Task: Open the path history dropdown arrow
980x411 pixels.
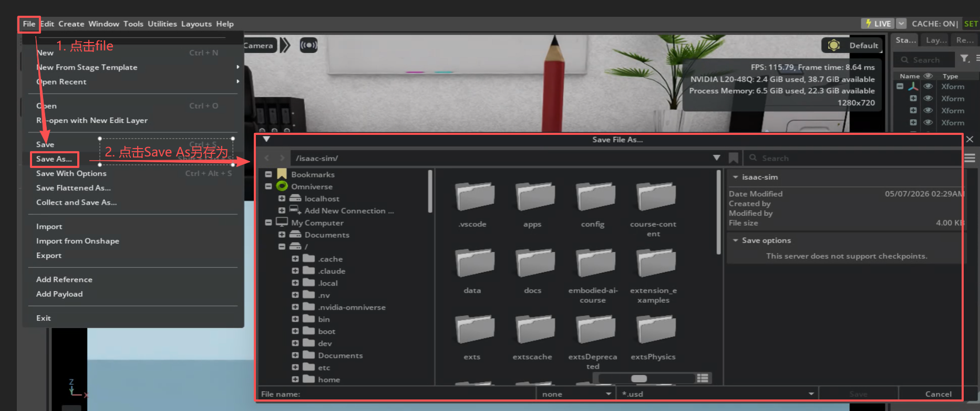Action: [x=716, y=157]
